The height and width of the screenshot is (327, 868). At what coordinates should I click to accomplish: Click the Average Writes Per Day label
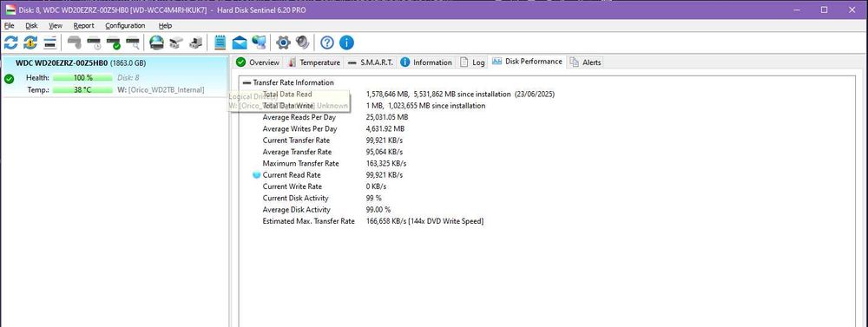pyautogui.click(x=299, y=129)
